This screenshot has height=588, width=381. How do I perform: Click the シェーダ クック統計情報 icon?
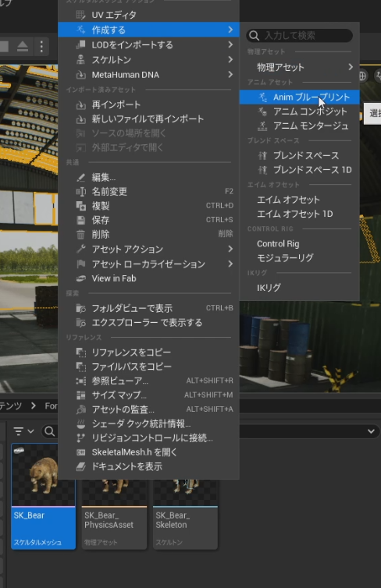(80, 423)
